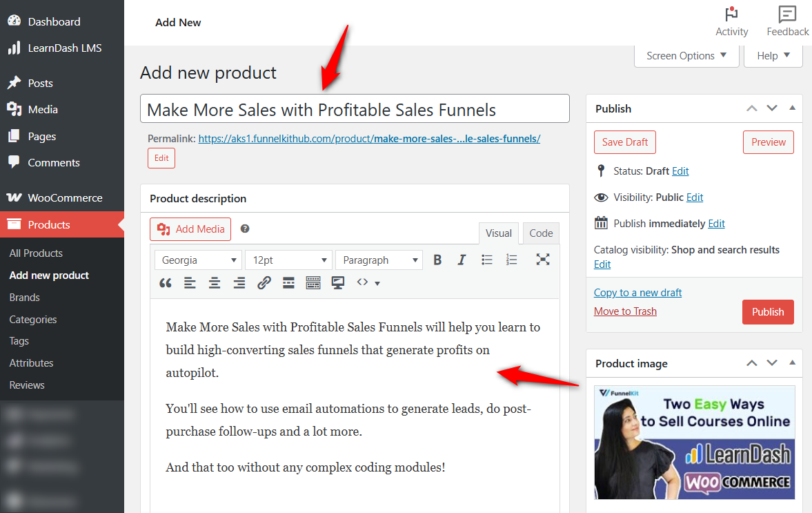The image size is (812, 513).
Task: Click the Save Draft button
Action: [624, 142]
